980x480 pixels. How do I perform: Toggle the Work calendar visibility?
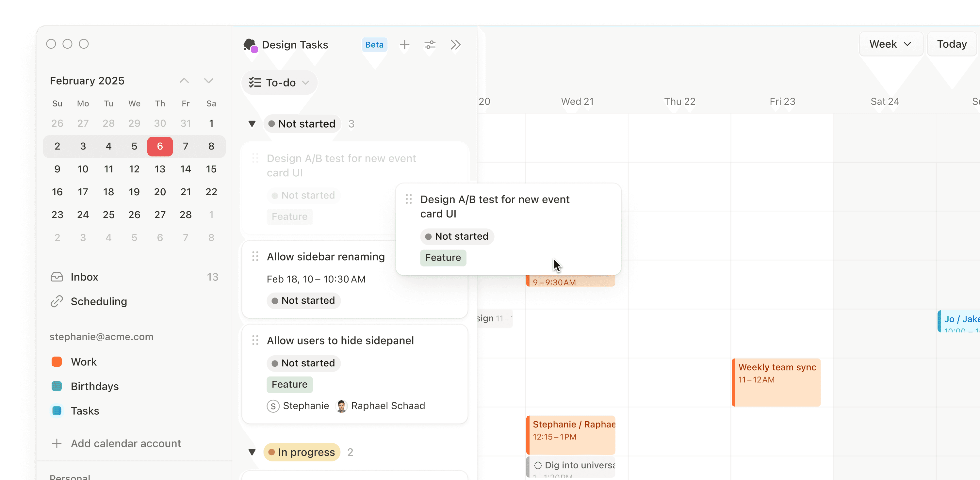57,362
